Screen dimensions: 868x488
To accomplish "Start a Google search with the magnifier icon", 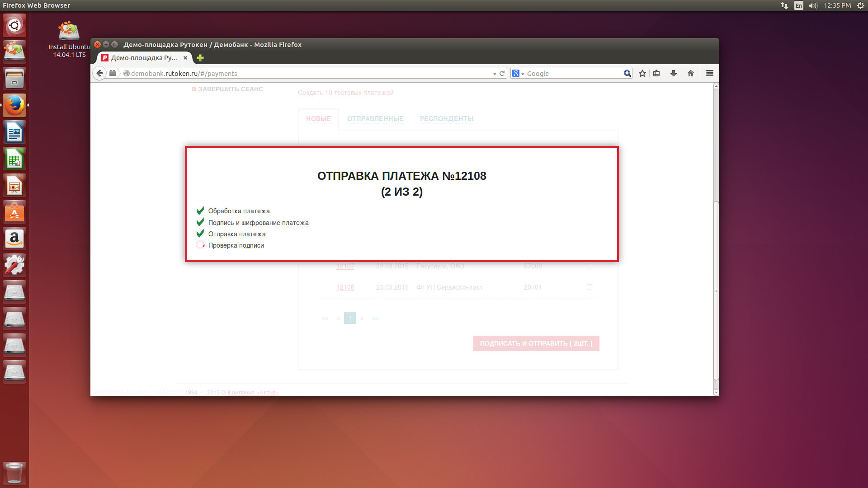I will pos(627,73).
